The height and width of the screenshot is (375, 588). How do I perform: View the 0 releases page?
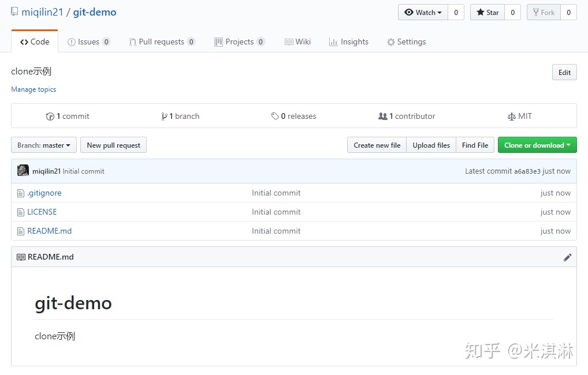click(x=293, y=116)
